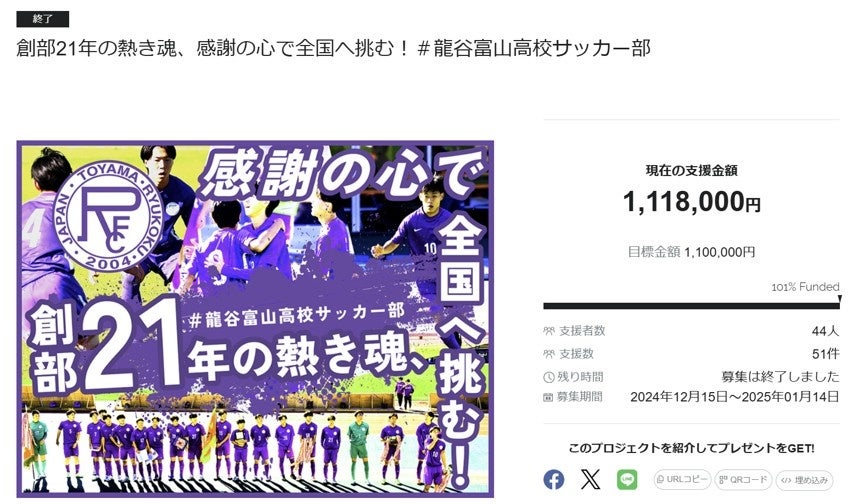The image size is (852, 504).
Task: Click the URLコピー button
Action: click(x=682, y=480)
